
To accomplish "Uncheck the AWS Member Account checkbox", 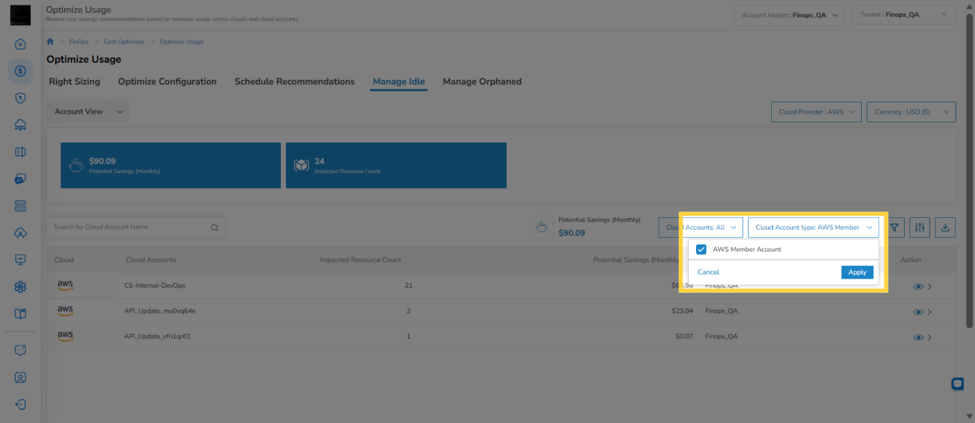I will click(701, 249).
